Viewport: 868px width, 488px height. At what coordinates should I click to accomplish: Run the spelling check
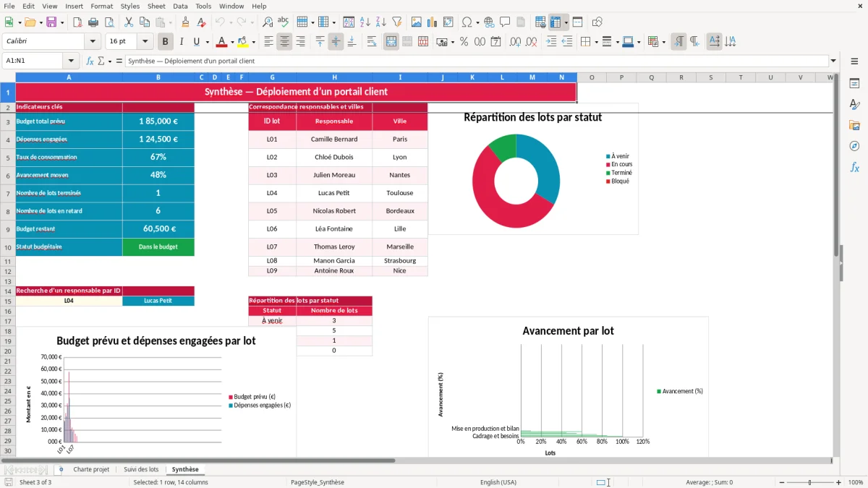[x=284, y=22]
